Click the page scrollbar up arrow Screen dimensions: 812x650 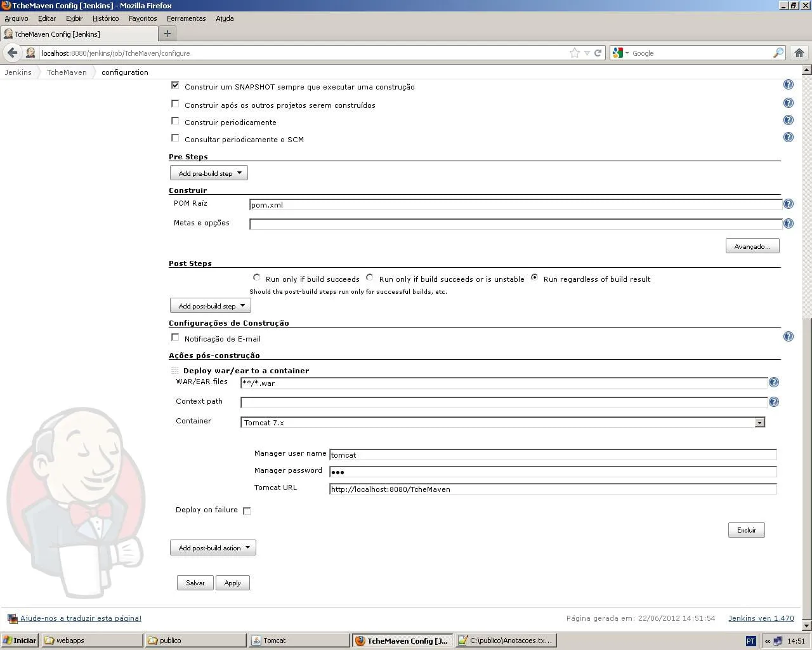[x=807, y=69]
